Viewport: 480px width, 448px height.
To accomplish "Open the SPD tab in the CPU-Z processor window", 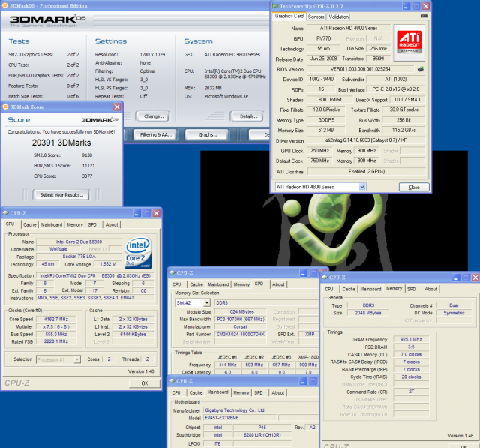I will click(92, 224).
